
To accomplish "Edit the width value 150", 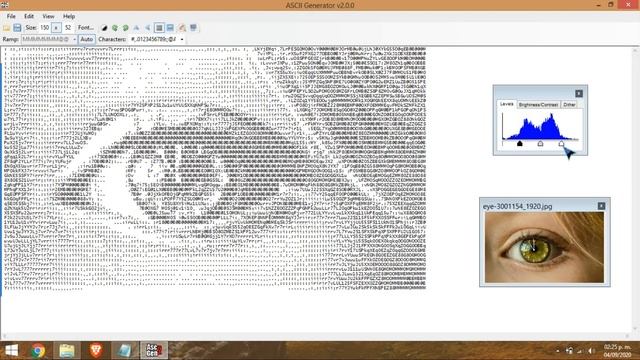I will 44,28.
